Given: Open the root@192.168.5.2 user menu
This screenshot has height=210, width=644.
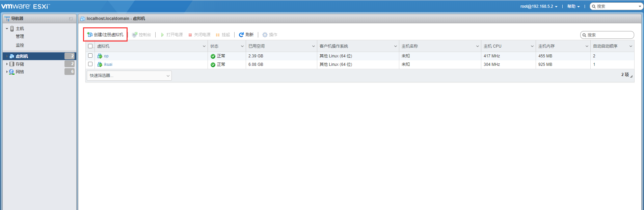Looking at the screenshot, I should tap(539, 6).
